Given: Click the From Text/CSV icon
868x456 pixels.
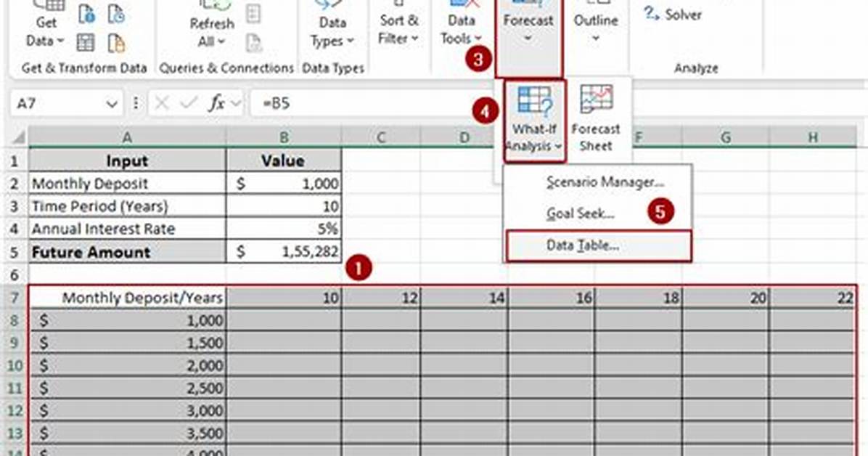Looking at the screenshot, I should pyautogui.click(x=86, y=13).
